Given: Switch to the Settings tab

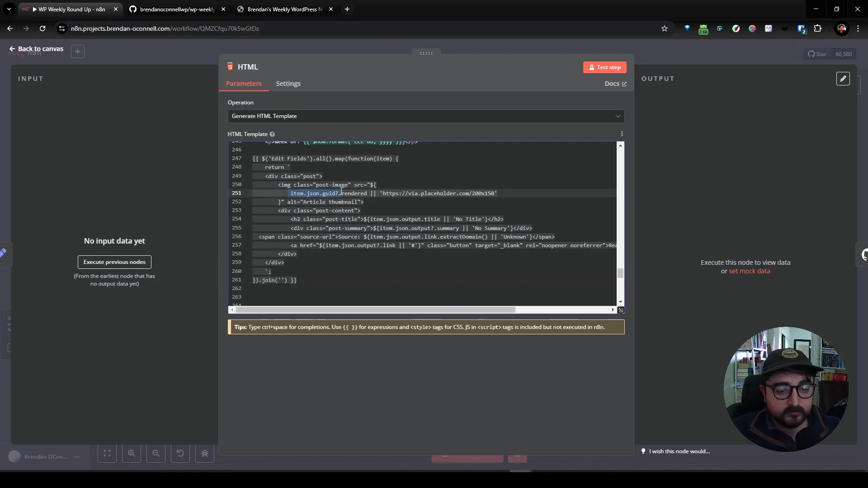Looking at the screenshot, I should click(x=288, y=84).
